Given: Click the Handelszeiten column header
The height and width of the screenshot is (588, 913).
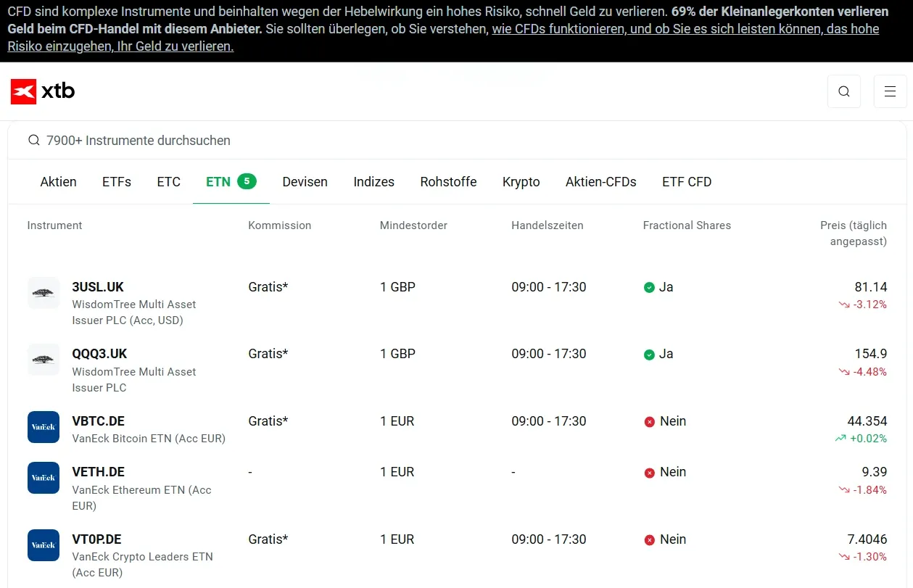Looking at the screenshot, I should click(x=548, y=225).
